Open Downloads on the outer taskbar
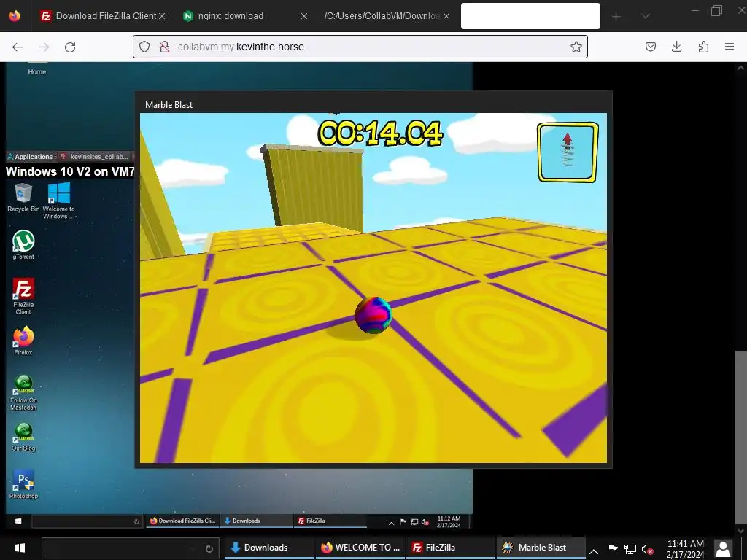 click(269, 548)
